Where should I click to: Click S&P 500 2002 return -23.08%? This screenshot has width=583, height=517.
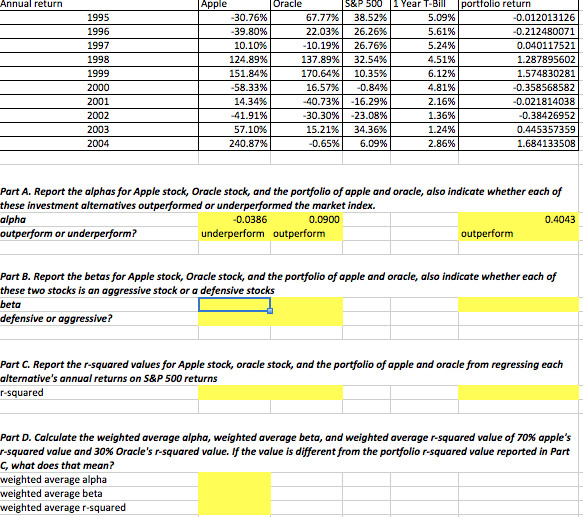366,115
